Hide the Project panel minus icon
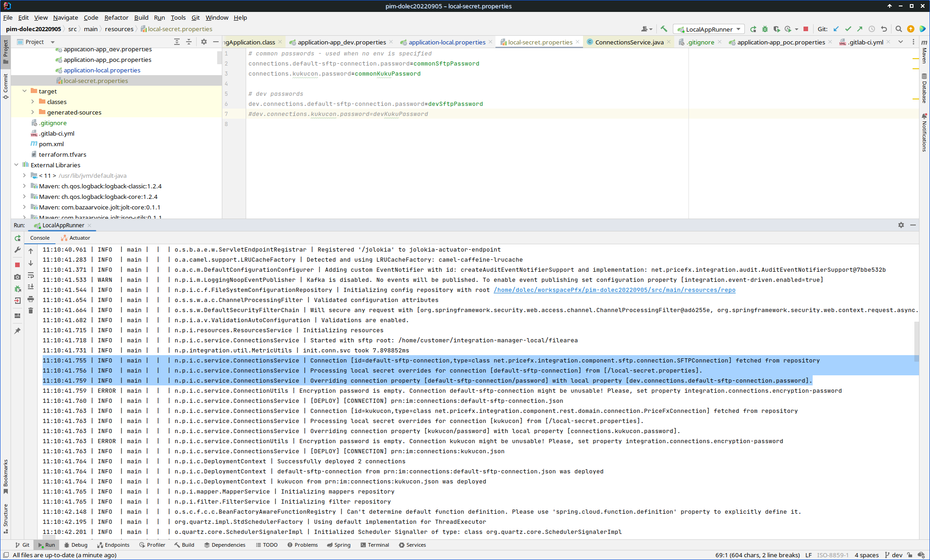Viewport: 930px width, 560px height. click(216, 42)
